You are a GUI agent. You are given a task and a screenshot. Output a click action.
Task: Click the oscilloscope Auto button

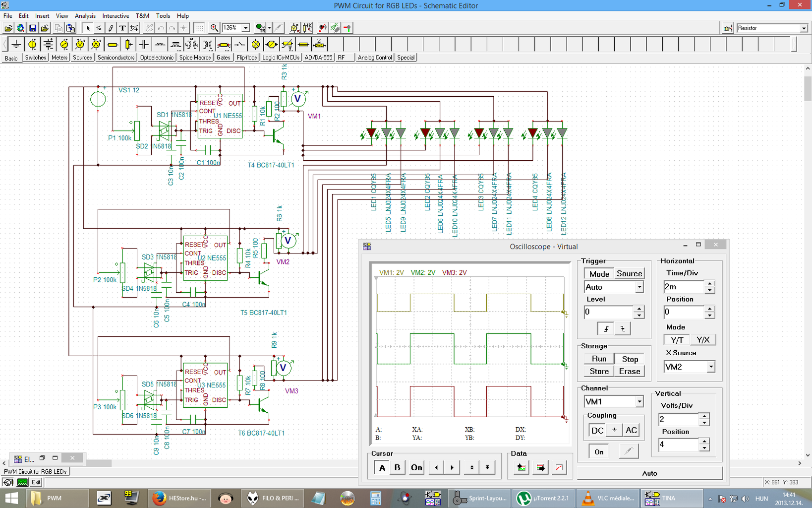point(649,473)
